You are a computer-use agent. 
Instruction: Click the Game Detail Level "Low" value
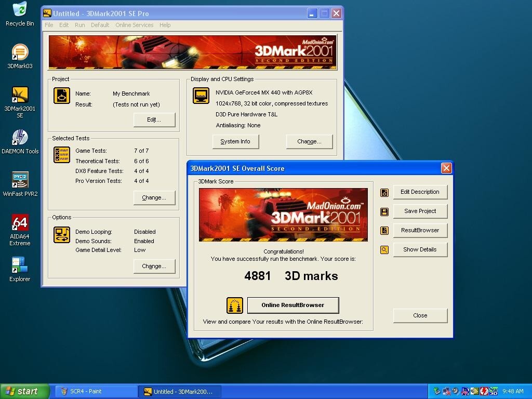pos(140,250)
